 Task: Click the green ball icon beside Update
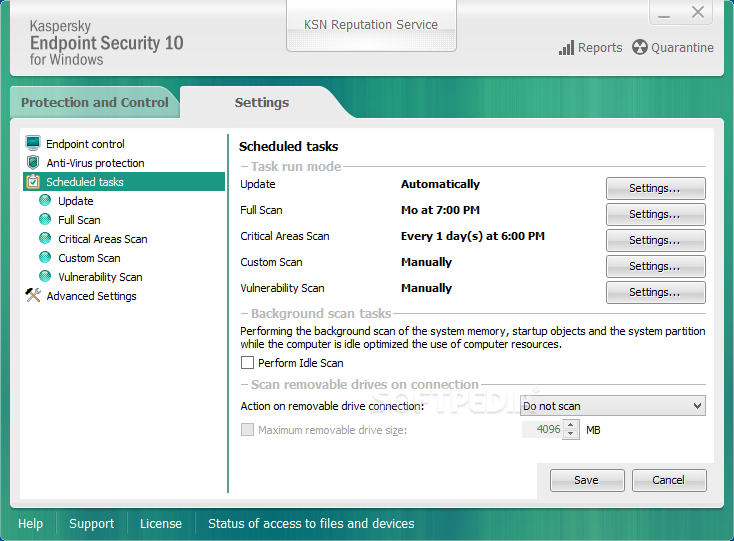click(45, 201)
